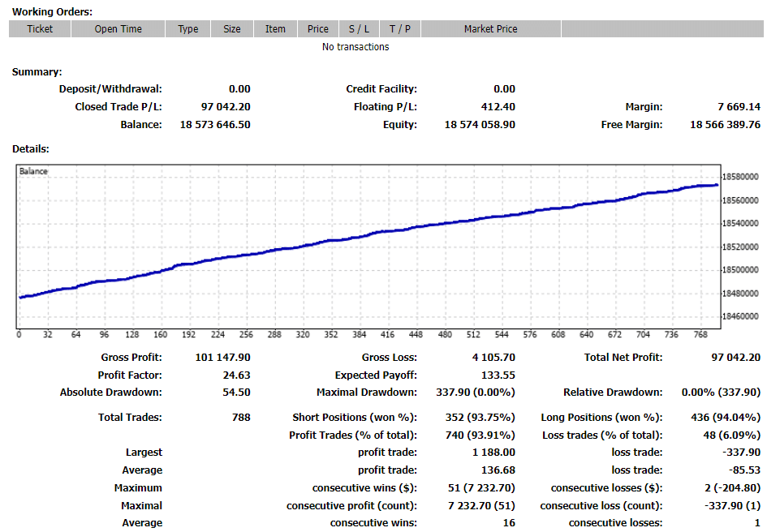767x532 pixels.
Task: Sort by the Price column header
Action: pyautogui.click(x=317, y=28)
